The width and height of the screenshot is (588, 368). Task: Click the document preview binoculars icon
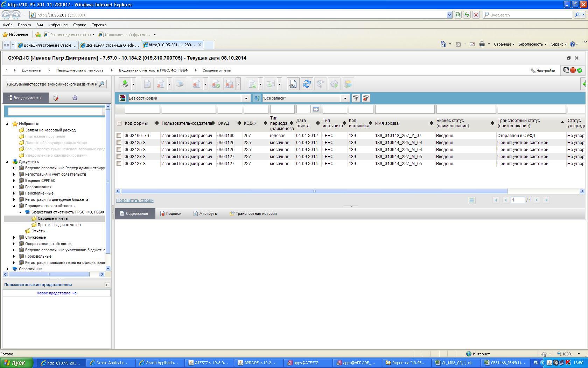click(x=293, y=84)
